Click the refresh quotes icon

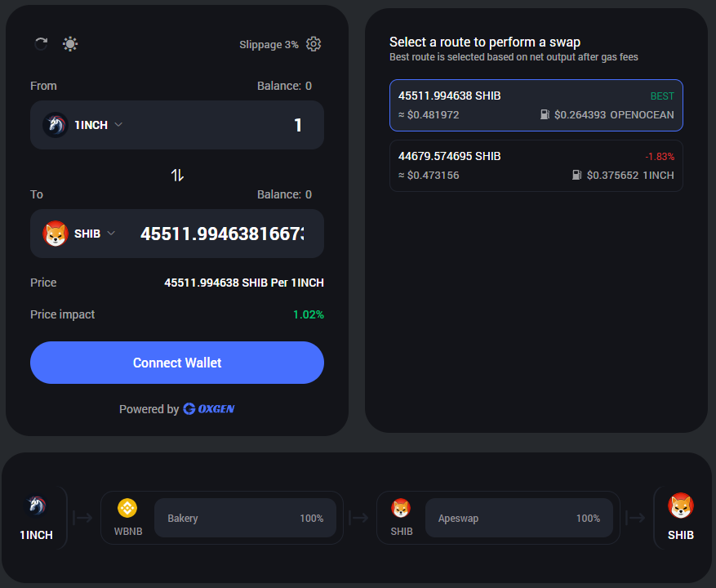pyautogui.click(x=41, y=44)
